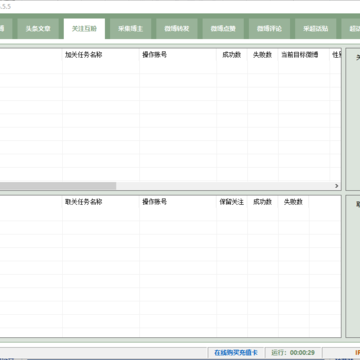Click the 加关任务名称 column header
This screenshot has height=360, width=360.
point(101,55)
